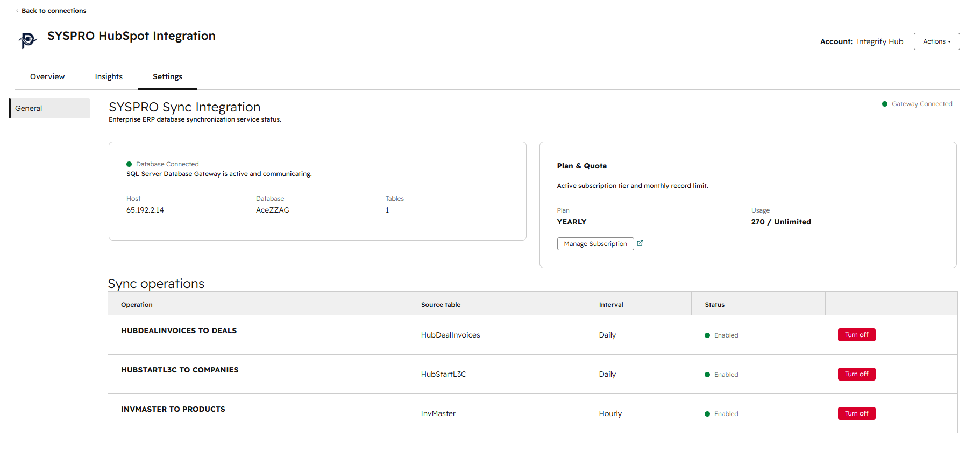Click the Plan & Quota heading
980x450 pixels.
tap(582, 166)
